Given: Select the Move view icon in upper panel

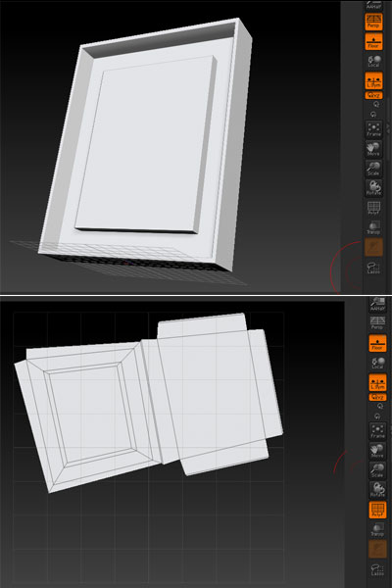Looking at the screenshot, I should tap(373, 149).
